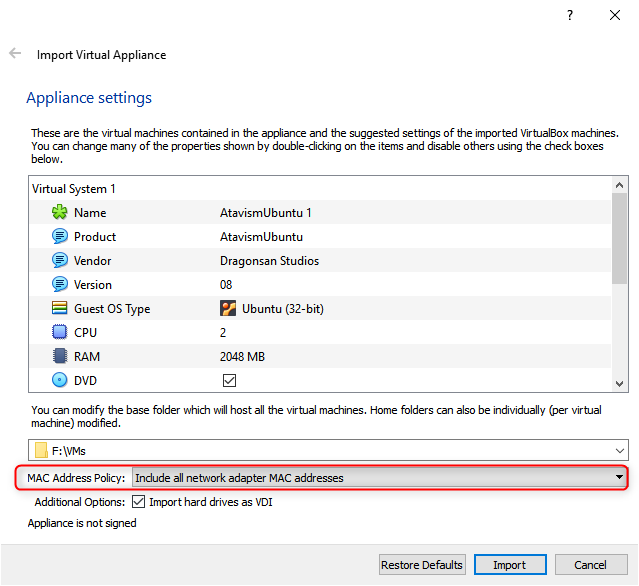Click the Version speech bubble icon
This screenshot has height=586, width=639.
click(59, 285)
